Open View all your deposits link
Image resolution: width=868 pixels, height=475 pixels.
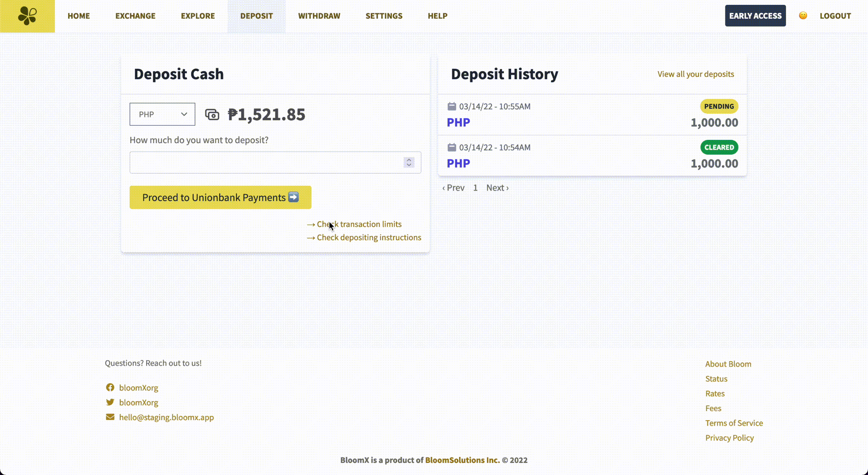point(695,74)
